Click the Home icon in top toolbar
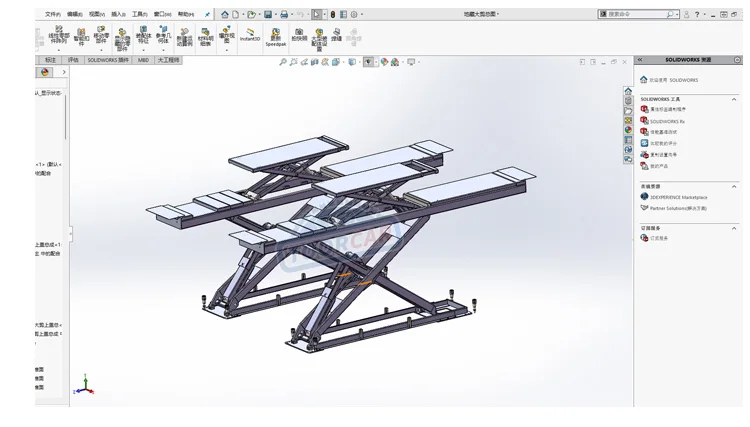 225,14
